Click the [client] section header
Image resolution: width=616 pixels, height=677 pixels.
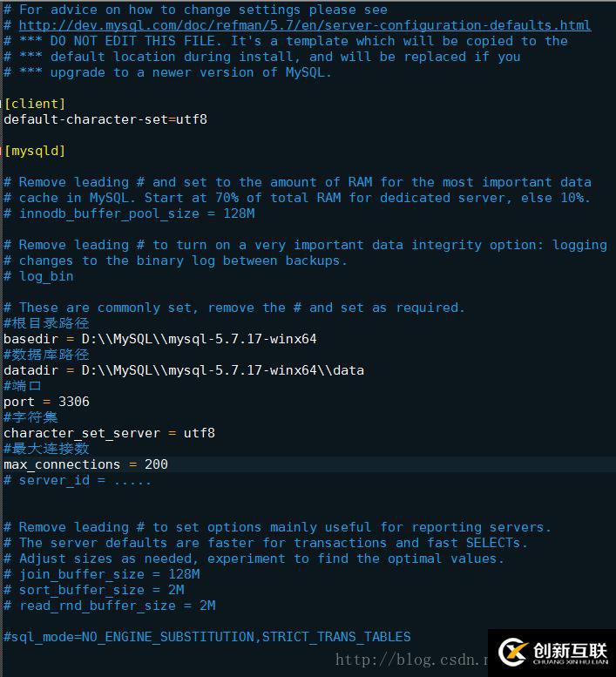[35, 104]
